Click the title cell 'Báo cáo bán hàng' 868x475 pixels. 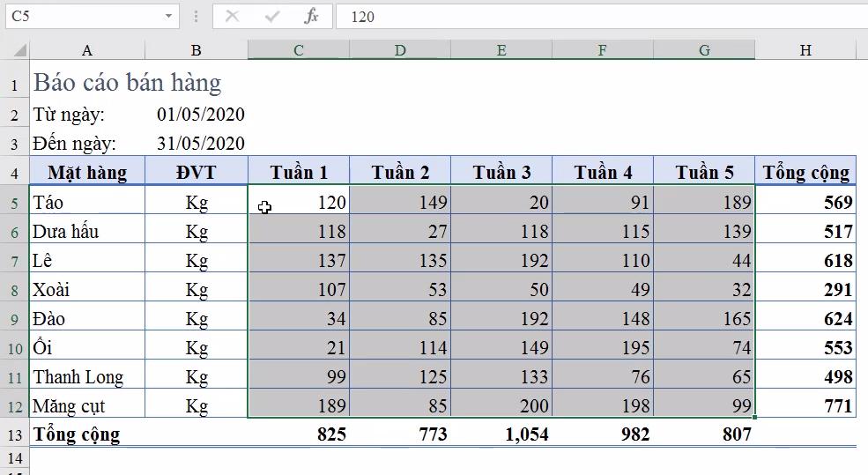127,82
